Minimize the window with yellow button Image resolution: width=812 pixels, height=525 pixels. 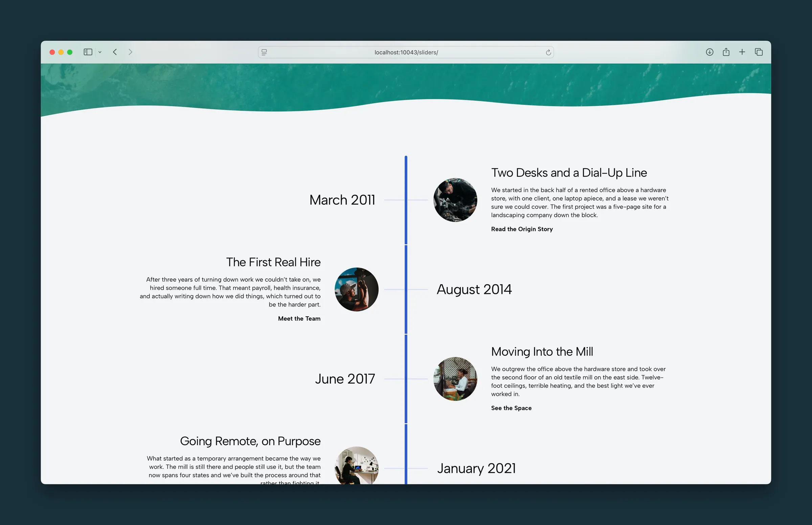coord(61,52)
